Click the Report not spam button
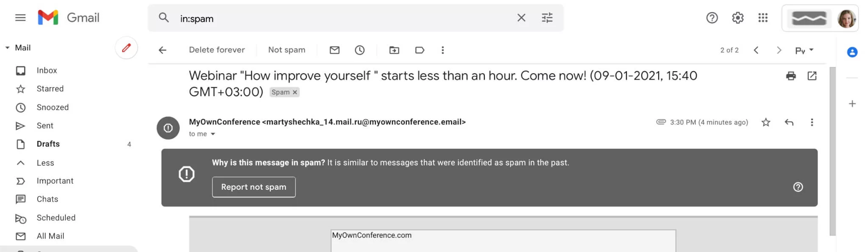Viewport: 868px width, 252px height. 253,187
